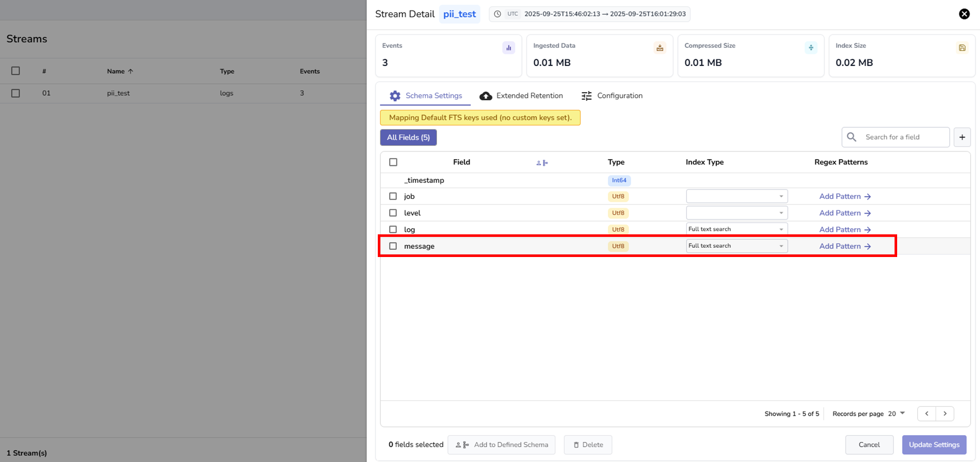Image resolution: width=980 pixels, height=462 pixels.
Task: Toggle the select-all fields checkbox
Action: (x=393, y=162)
